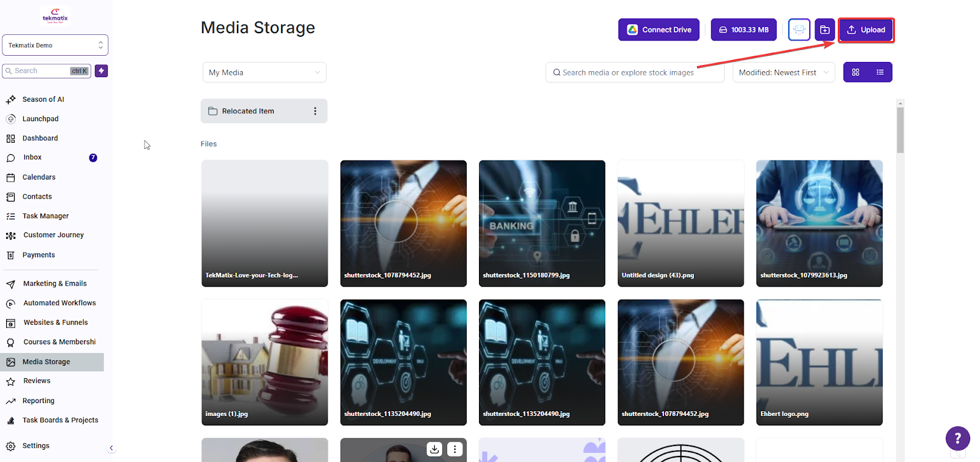Click the unread count badge on Inbox
Viewport: 980px width, 462px height.
(93, 157)
